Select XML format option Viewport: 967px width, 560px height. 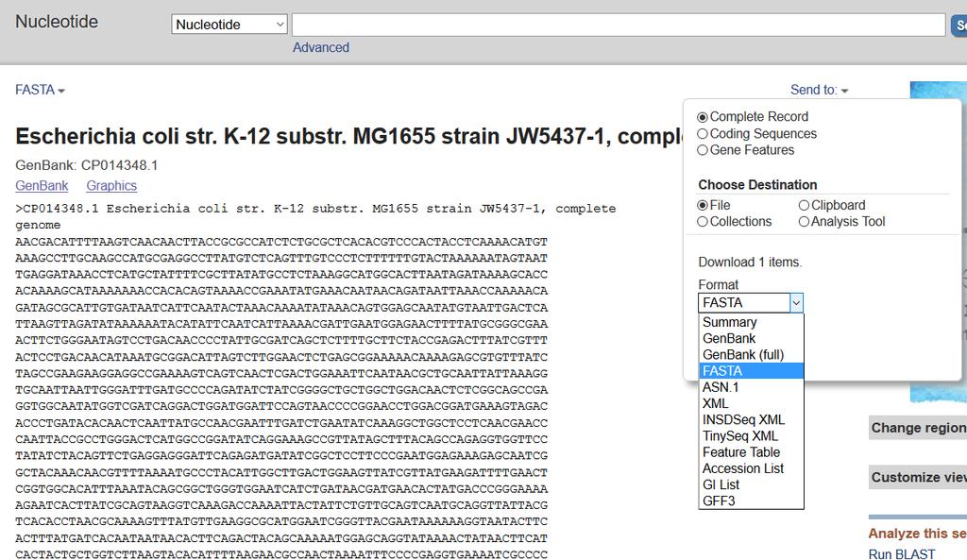(751, 403)
